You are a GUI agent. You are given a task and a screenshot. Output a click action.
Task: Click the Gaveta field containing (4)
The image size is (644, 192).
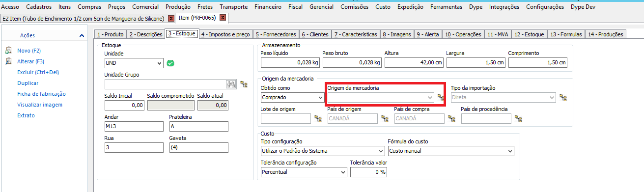point(198,148)
